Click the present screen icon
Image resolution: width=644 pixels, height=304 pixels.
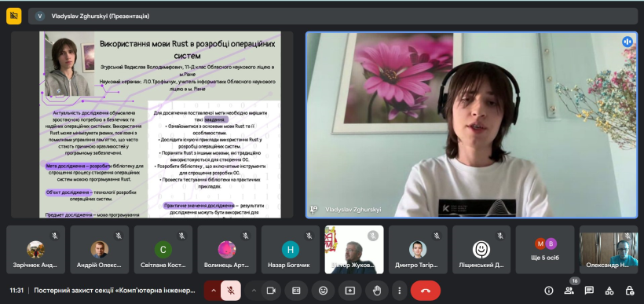pos(350,291)
